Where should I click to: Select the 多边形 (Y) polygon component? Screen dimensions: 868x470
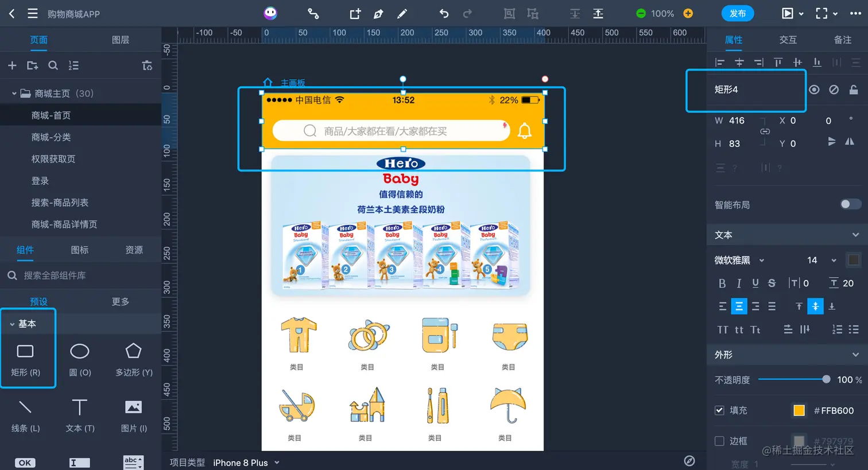pos(134,360)
